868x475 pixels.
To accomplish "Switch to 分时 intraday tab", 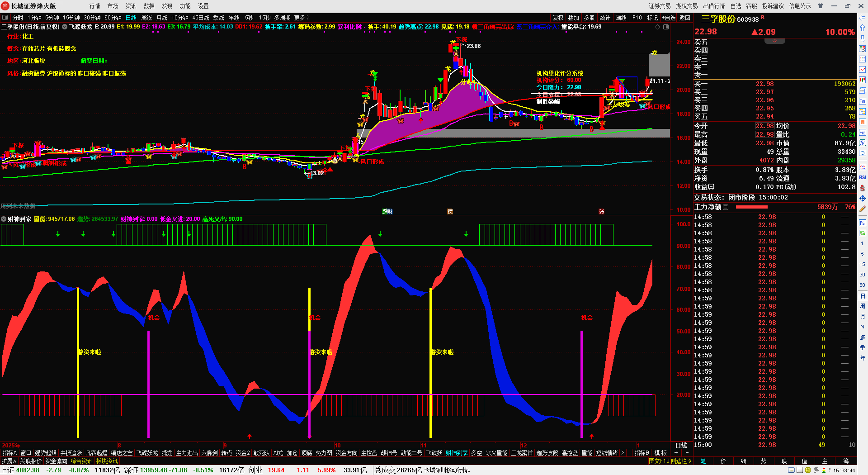I will click(x=18, y=18).
